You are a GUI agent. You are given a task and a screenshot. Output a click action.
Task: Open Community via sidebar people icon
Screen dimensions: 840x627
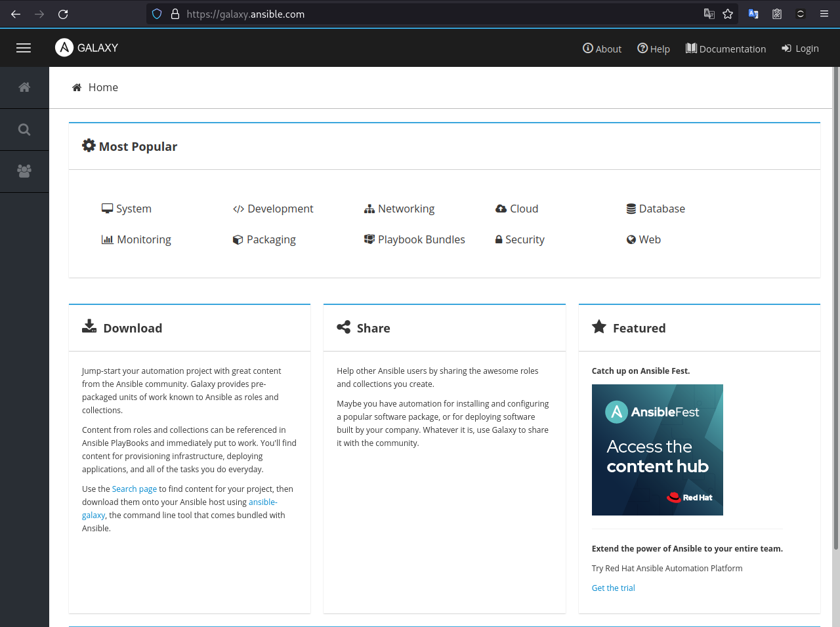click(x=24, y=171)
